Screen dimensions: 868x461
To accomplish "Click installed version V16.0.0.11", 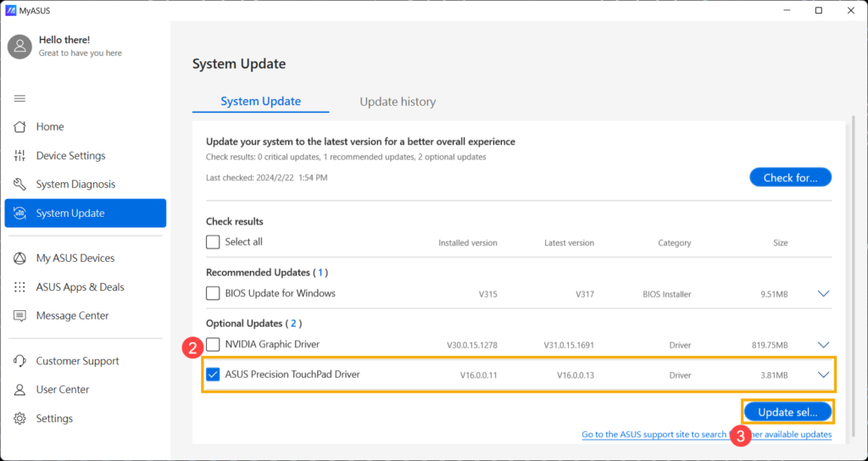I will coord(478,375).
